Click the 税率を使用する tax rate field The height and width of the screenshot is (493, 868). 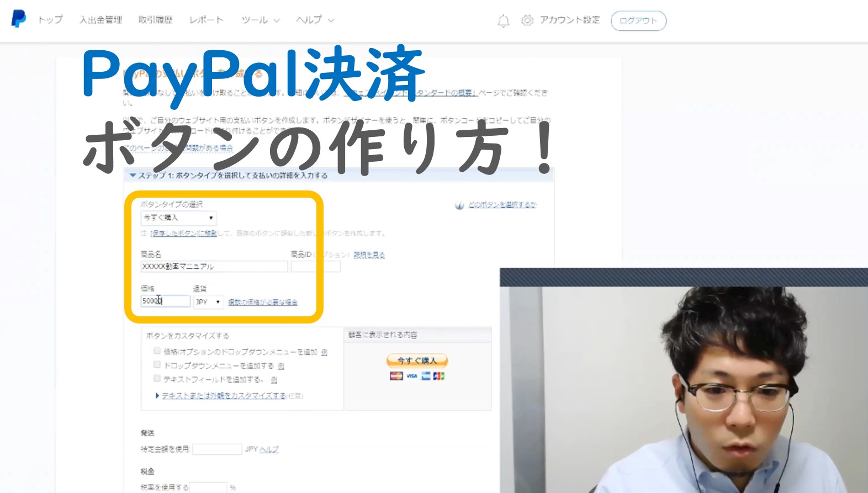pyautogui.click(x=208, y=487)
